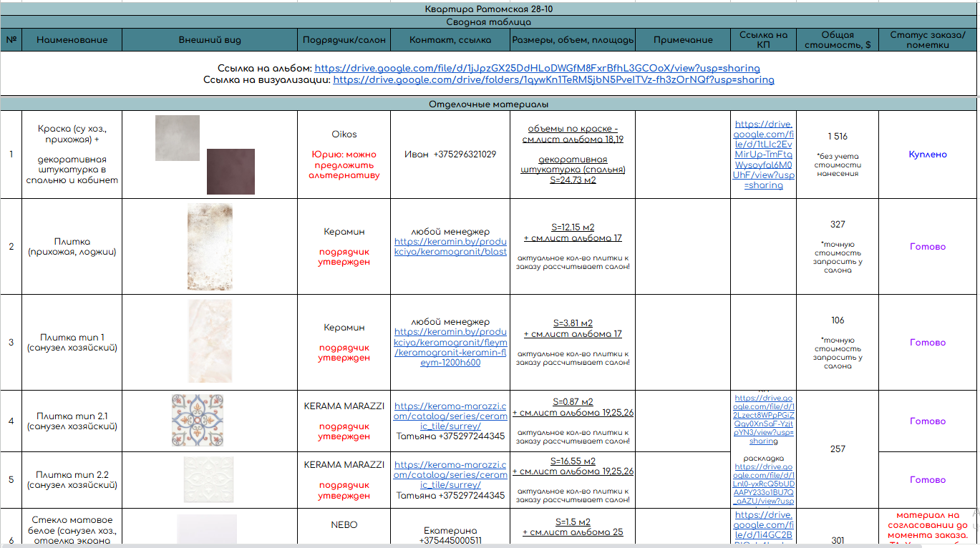This screenshot has width=980, height=548.
Task: Open the album Google Drive file link
Action: pyautogui.click(x=537, y=69)
